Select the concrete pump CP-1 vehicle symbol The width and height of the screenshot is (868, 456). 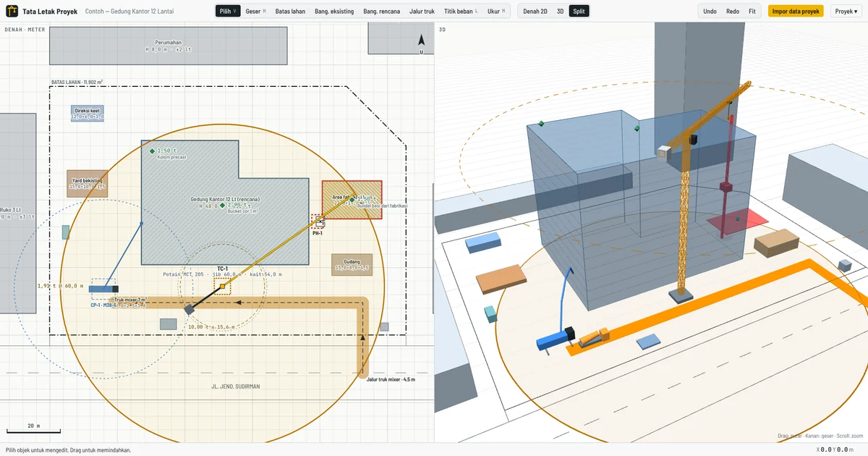tap(103, 290)
